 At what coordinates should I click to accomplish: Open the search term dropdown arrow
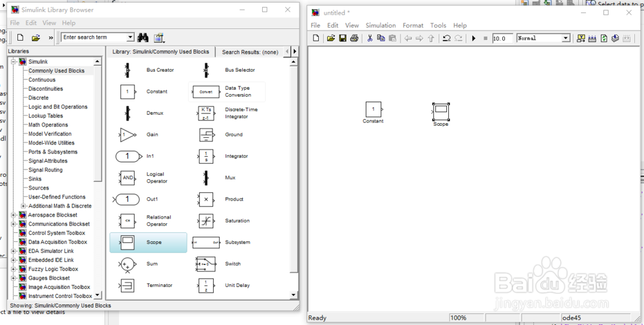coord(131,37)
